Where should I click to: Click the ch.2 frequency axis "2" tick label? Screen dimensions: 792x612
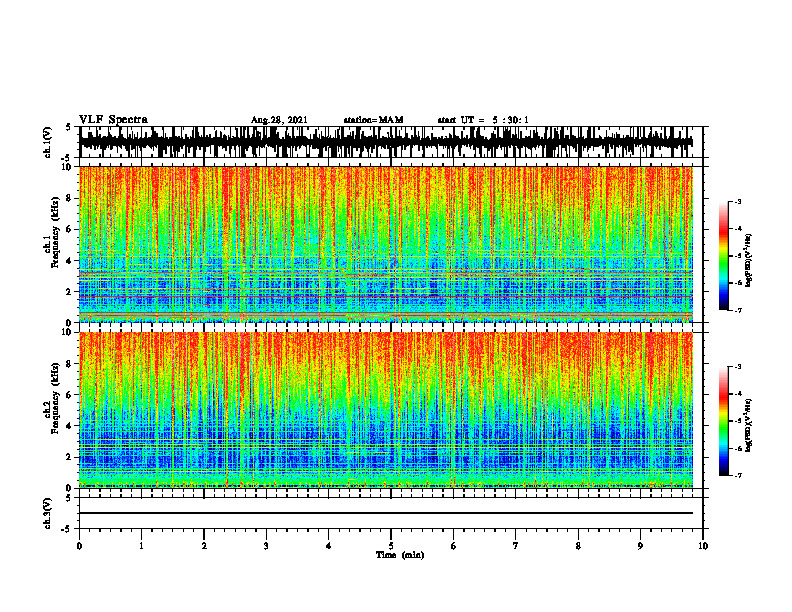pyautogui.click(x=70, y=456)
